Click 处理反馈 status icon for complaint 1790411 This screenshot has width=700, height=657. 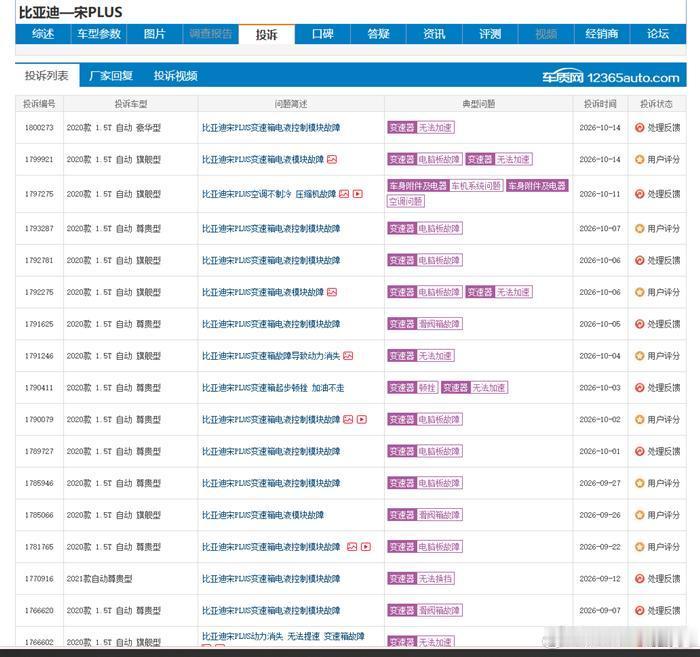639,387
